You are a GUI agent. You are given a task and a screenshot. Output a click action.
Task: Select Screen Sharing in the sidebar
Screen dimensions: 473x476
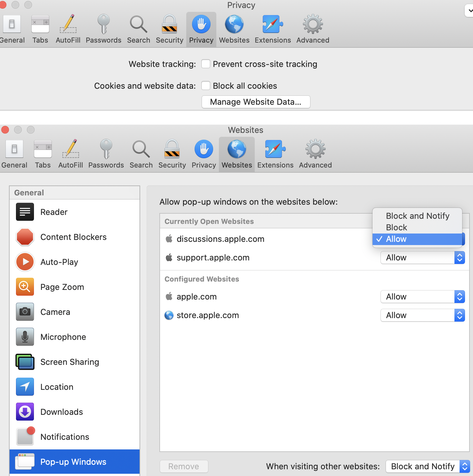(x=75, y=362)
